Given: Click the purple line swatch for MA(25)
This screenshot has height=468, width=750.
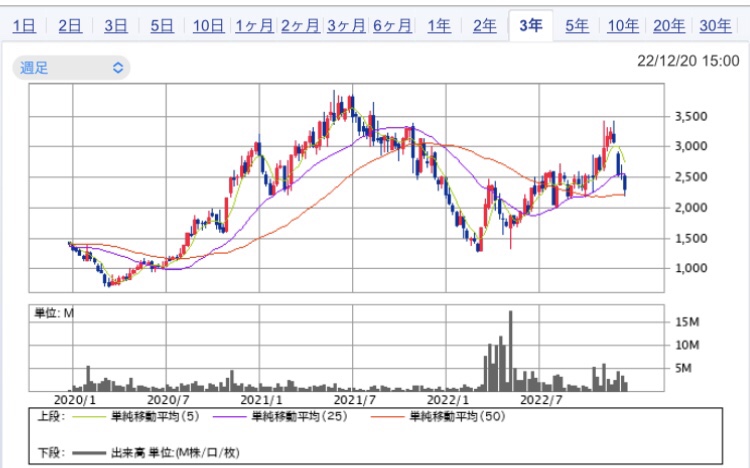Looking at the screenshot, I should point(230,417).
